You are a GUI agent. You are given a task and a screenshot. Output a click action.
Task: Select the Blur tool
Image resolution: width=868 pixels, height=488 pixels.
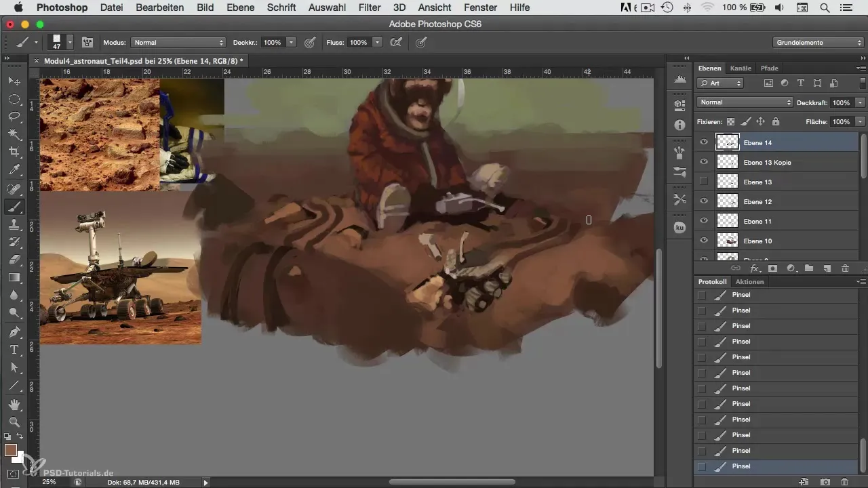click(14, 295)
